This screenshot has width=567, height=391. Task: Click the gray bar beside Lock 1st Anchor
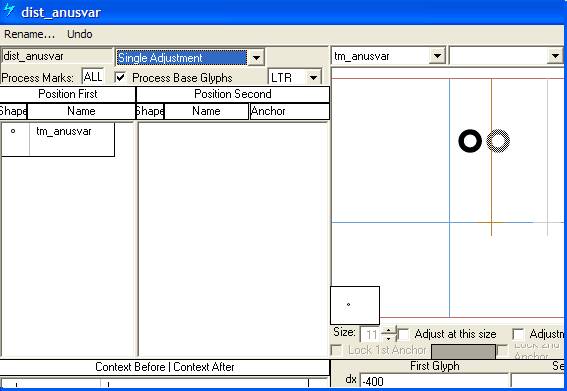coord(463,352)
